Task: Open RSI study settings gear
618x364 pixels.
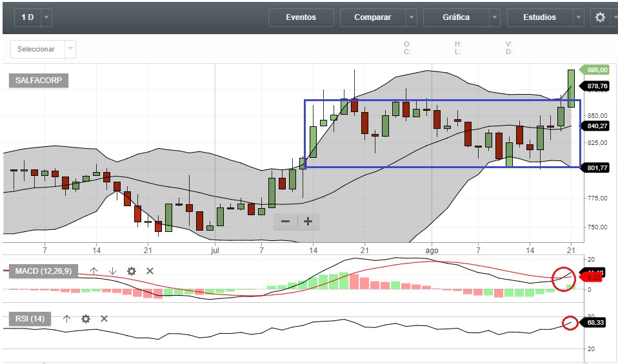Action: (86, 319)
